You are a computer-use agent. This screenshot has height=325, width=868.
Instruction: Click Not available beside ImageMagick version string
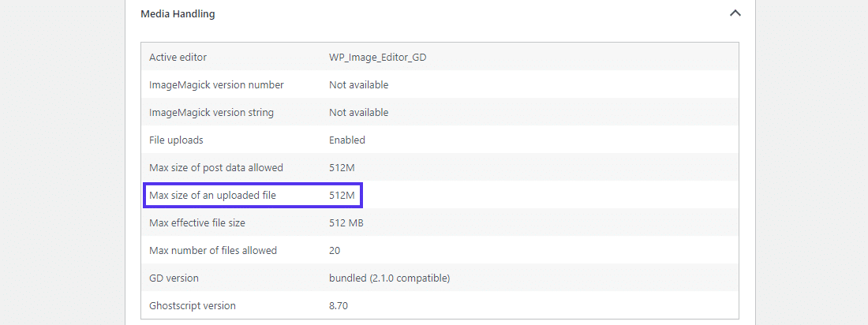pos(358,112)
